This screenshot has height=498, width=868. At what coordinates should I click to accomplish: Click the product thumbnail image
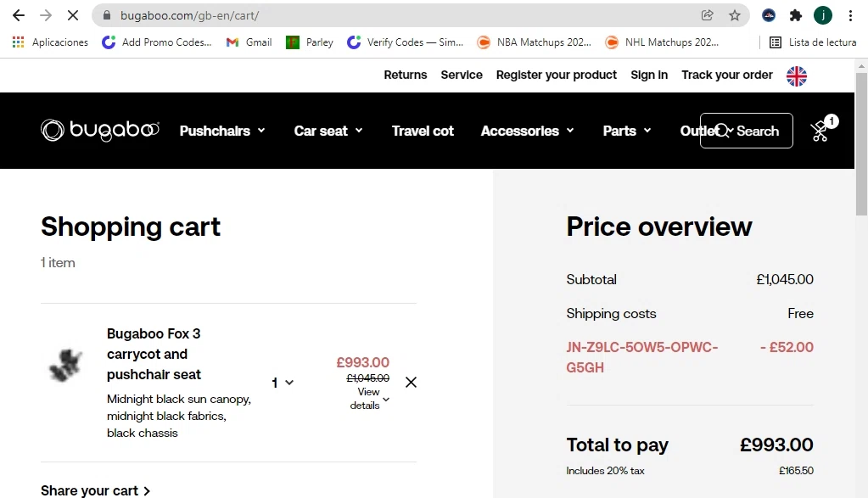click(x=65, y=365)
